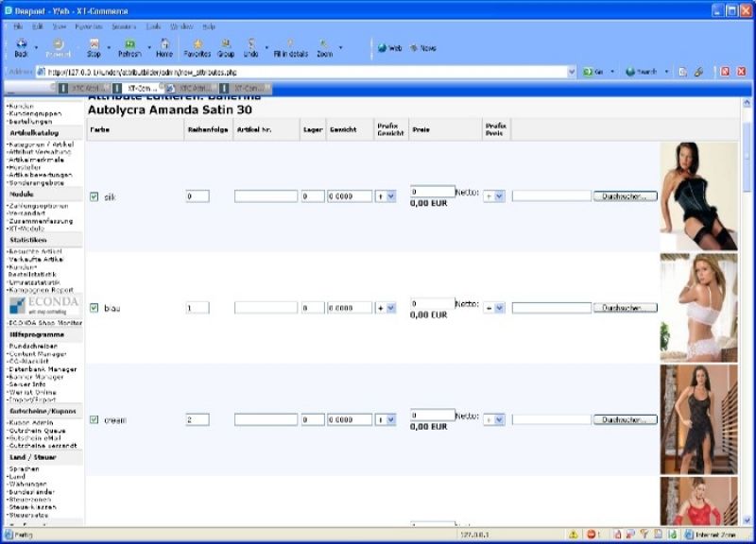Toggle the checkbox for silk
Screen dimensions: 756x544
click(x=94, y=196)
